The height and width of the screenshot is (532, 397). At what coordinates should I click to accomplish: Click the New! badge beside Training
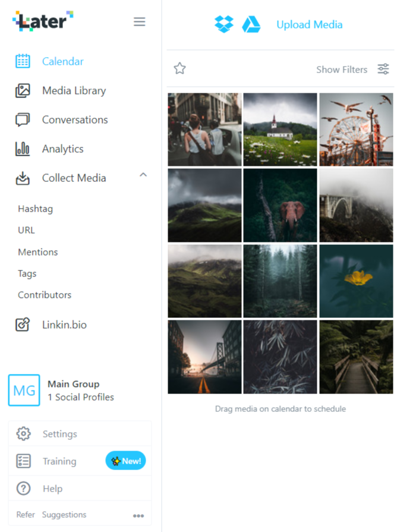(125, 461)
